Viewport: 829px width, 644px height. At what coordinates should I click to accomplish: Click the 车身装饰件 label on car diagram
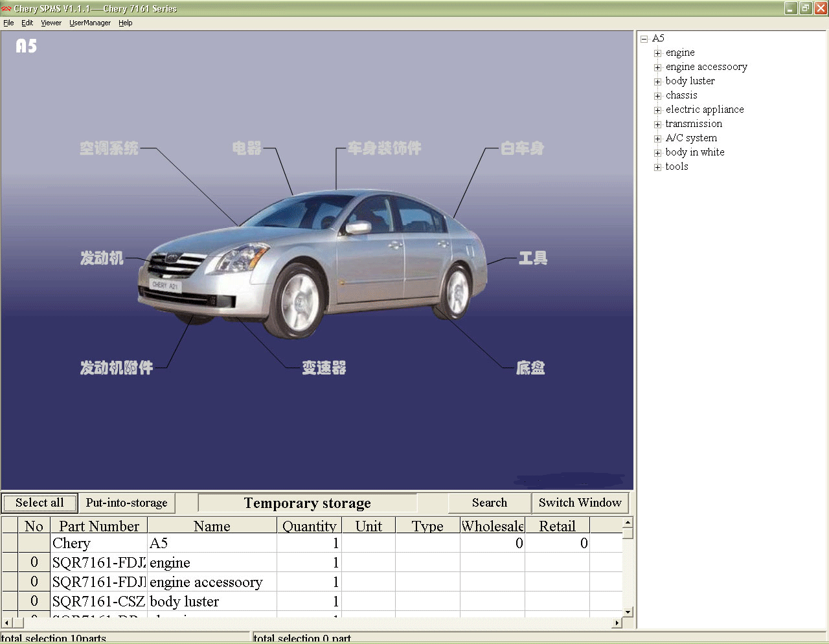tap(384, 148)
